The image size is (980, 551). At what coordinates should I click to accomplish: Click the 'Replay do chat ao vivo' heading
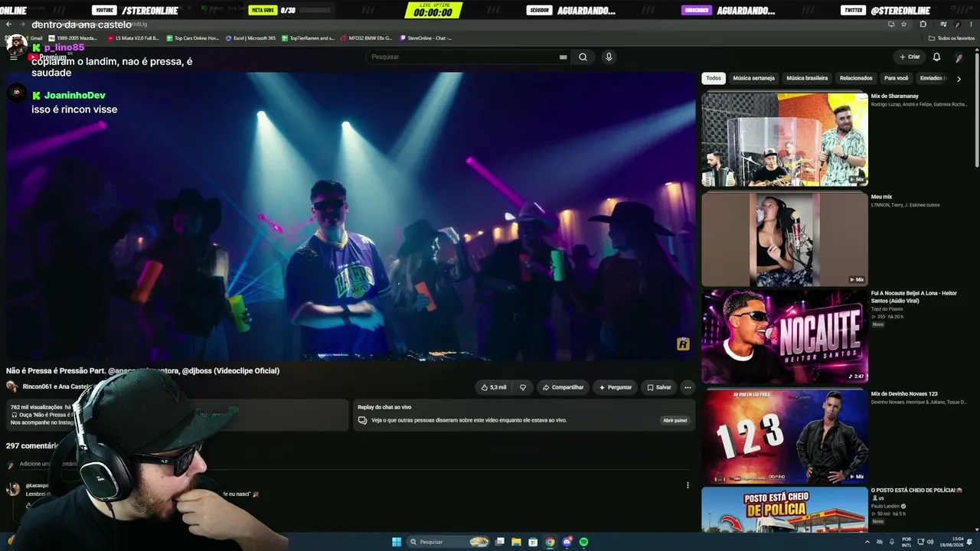[384, 407]
